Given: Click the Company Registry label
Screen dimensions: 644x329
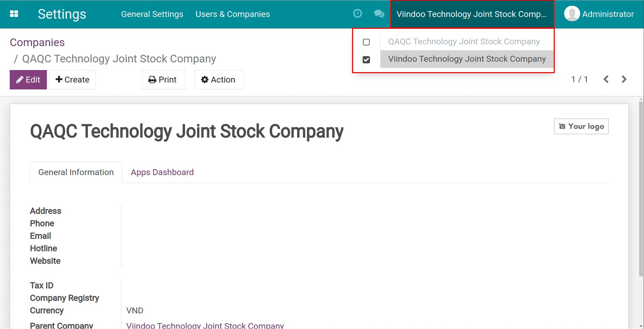Looking at the screenshot, I should (65, 298).
